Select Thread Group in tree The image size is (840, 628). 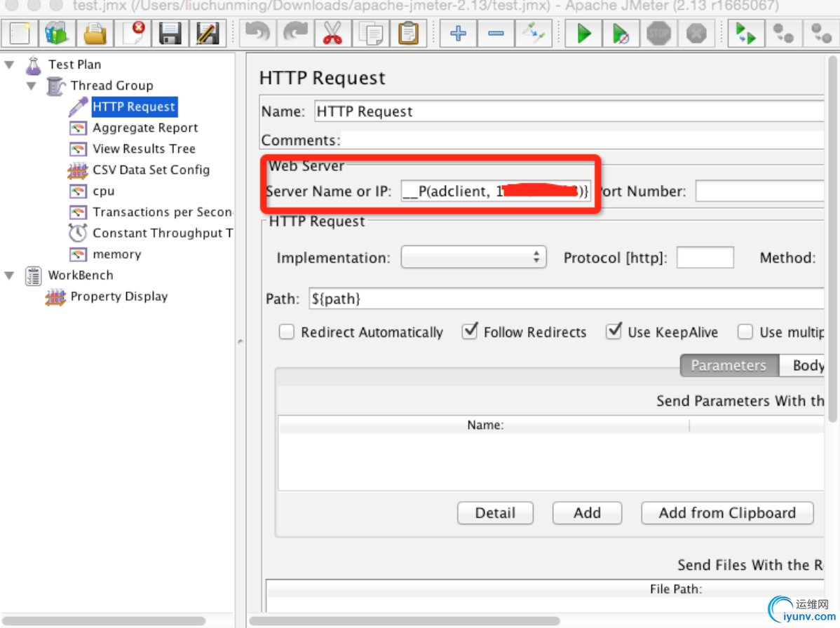tap(111, 86)
